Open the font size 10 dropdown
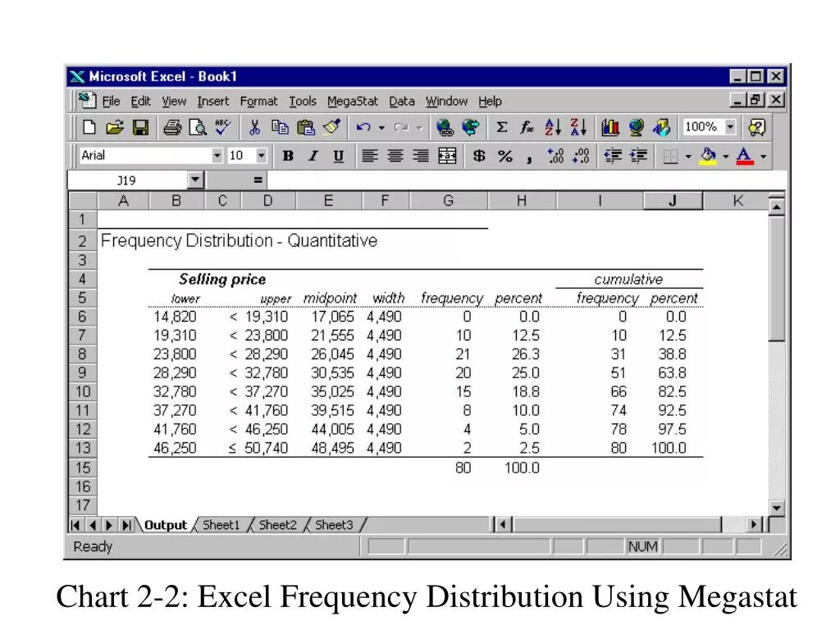Viewport: 840px width, 630px height. pos(261,156)
